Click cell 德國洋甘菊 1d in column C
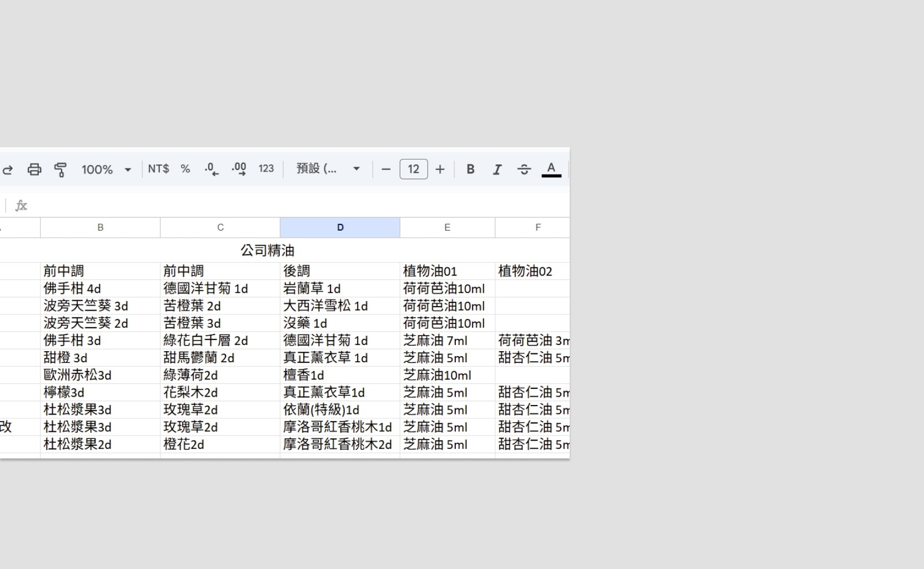This screenshot has height=569, width=924. (x=220, y=288)
